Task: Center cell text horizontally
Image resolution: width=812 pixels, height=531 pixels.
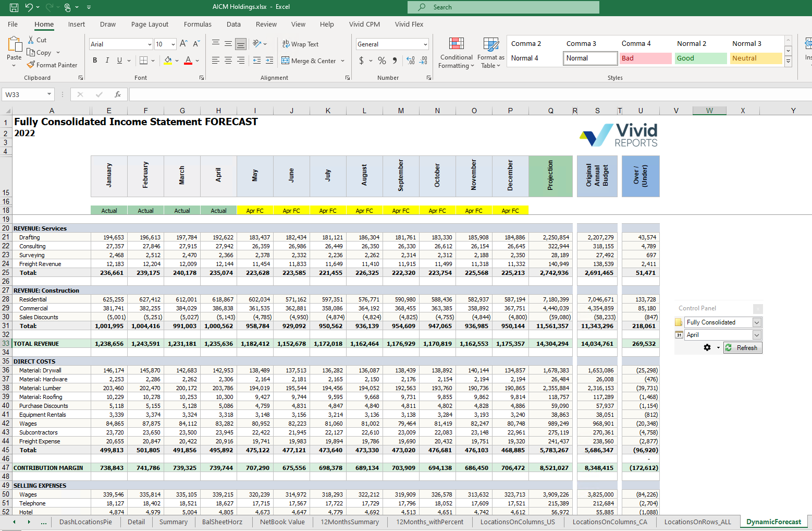Action: pyautogui.click(x=228, y=61)
